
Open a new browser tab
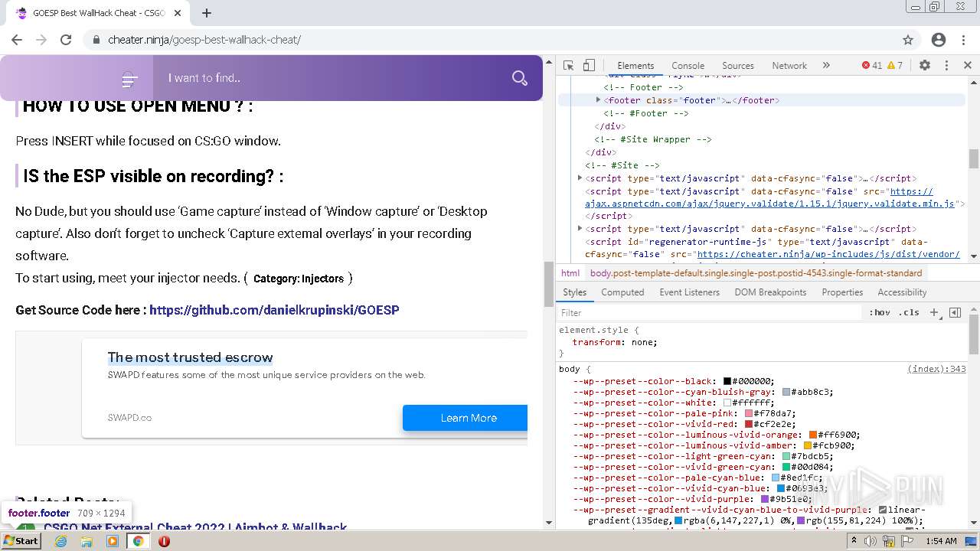click(207, 13)
